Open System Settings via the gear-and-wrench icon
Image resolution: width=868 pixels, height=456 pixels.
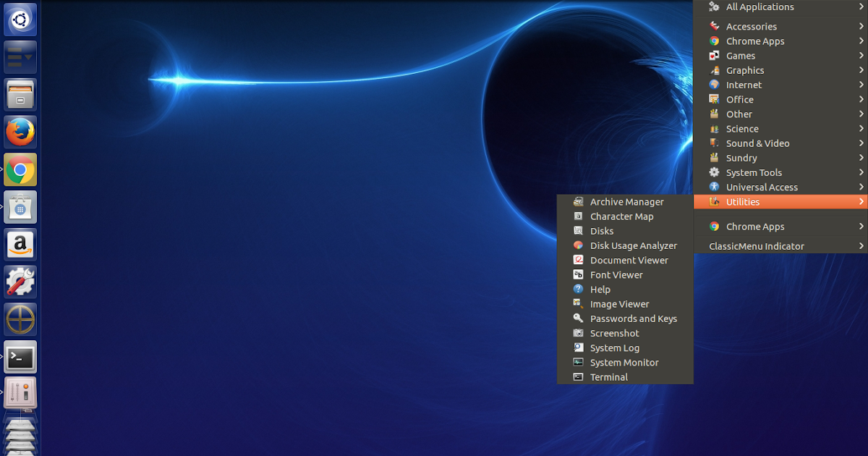tap(20, 282)
